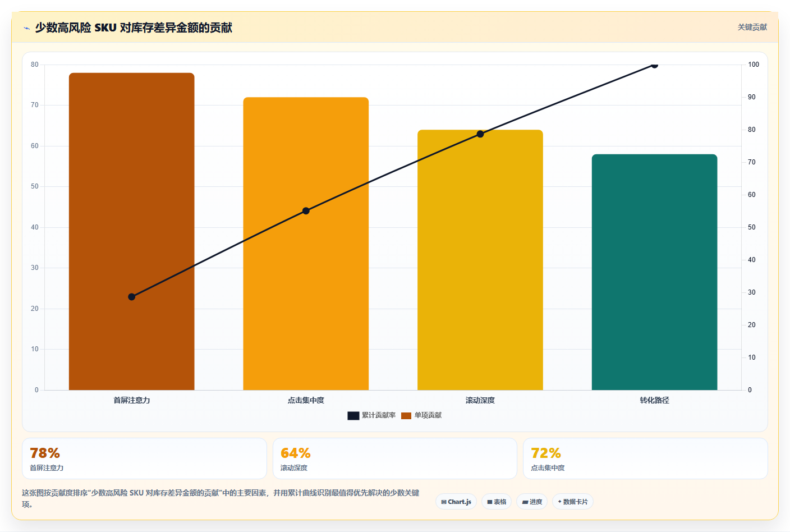Open the 72% 点击集中度 data card

645,458
